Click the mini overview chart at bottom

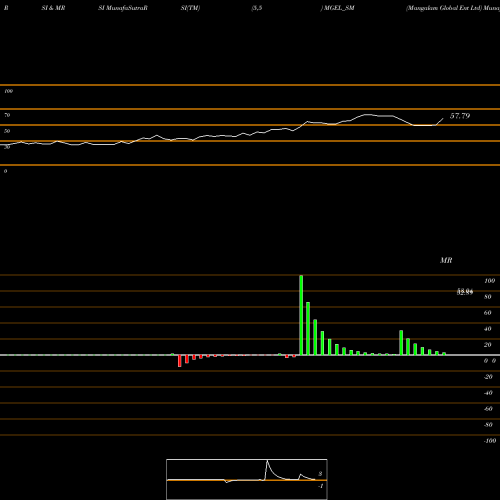247,479
